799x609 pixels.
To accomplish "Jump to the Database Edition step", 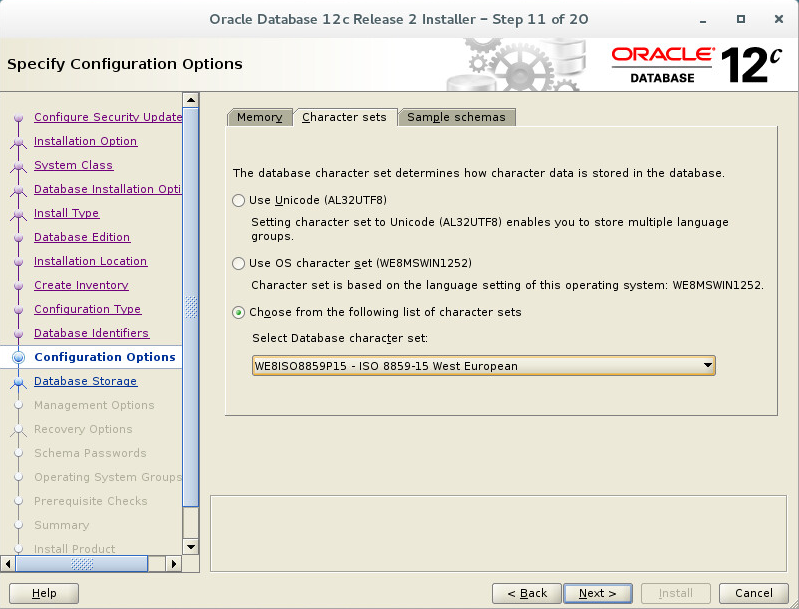I will click(82, 237).
